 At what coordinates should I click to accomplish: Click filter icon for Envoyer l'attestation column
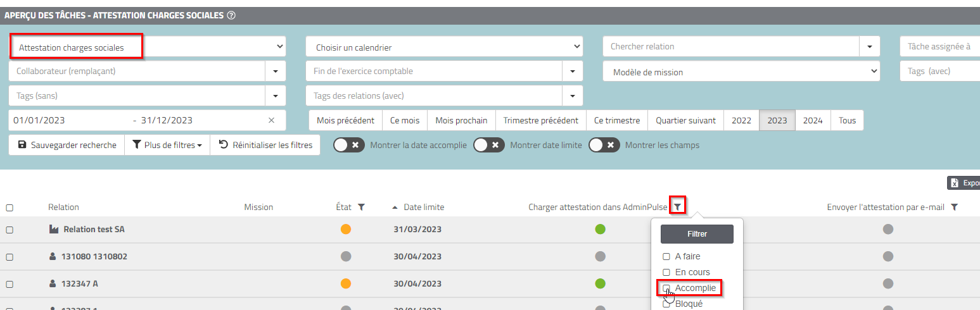955,207
